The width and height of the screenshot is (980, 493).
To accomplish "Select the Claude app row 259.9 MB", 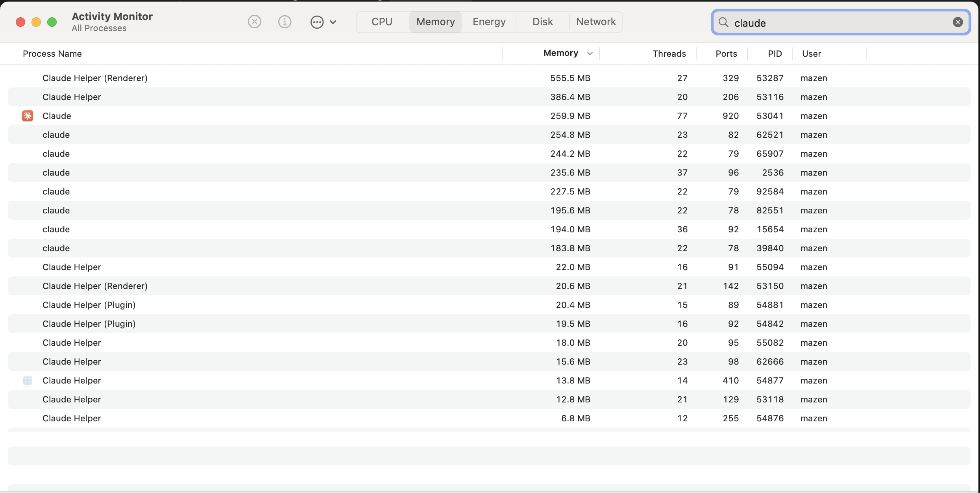I will (x=489, y=116).
